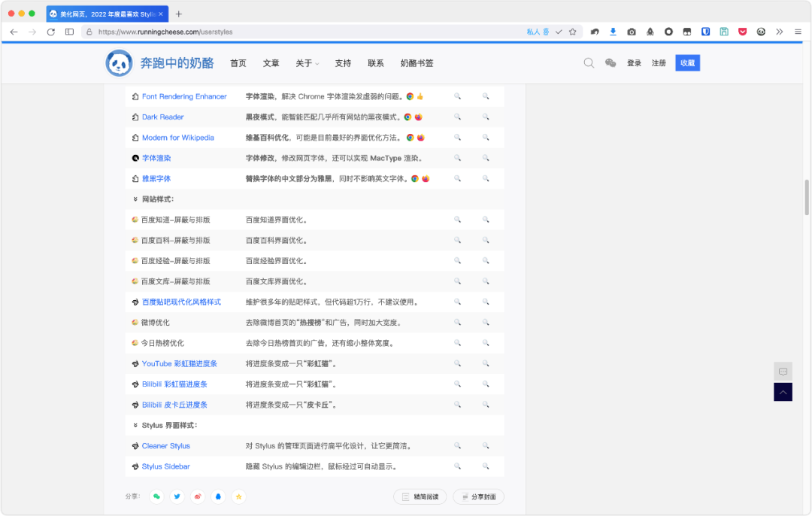Open the 文章 nav item
812x516 pixels.
[x=271, y=63]
